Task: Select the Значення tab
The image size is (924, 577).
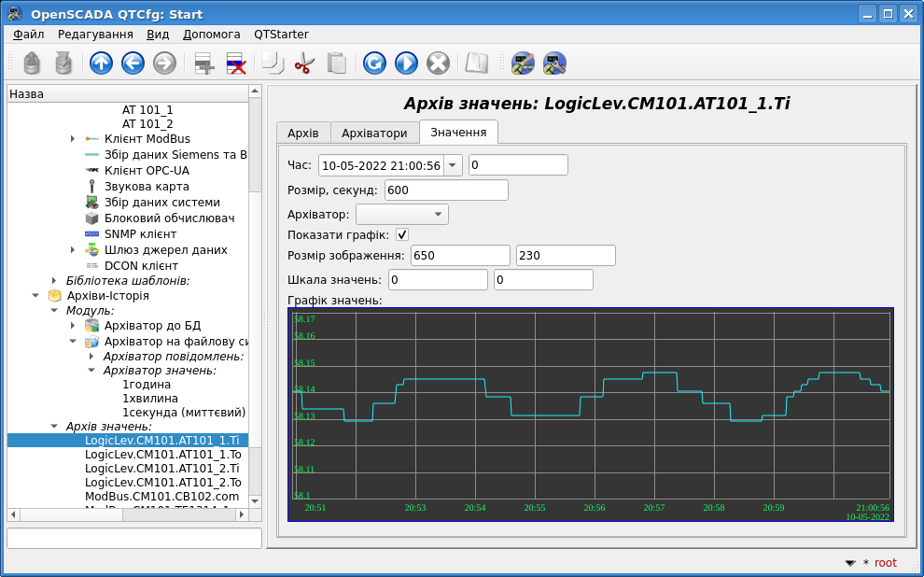Action: [x=458, y=132]
